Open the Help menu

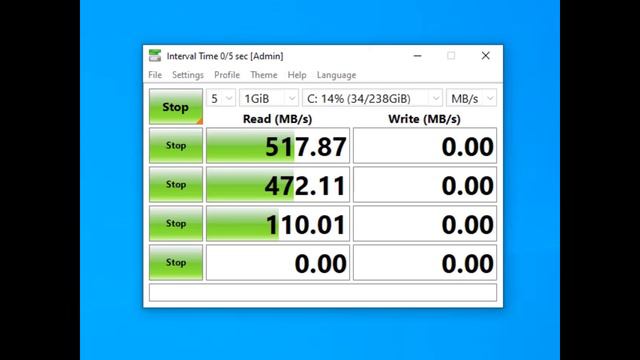pos(297,75)
